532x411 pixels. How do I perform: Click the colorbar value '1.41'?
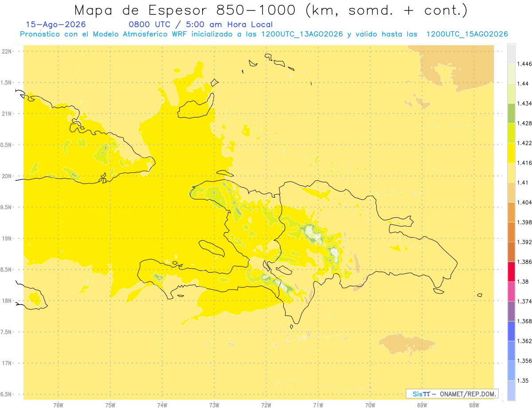[523, 182]
